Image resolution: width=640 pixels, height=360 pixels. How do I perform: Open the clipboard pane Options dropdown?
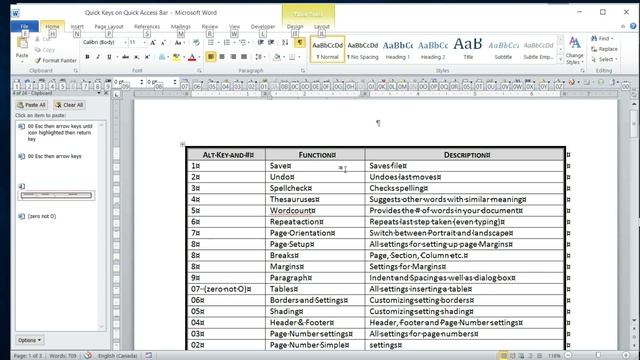(30, 340)
